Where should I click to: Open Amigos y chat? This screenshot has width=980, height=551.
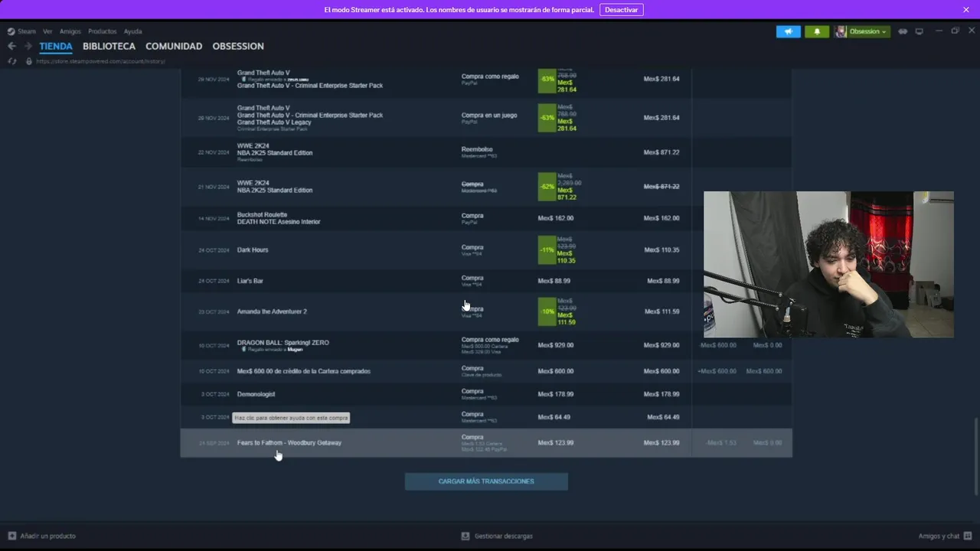[x=939, y=536]
